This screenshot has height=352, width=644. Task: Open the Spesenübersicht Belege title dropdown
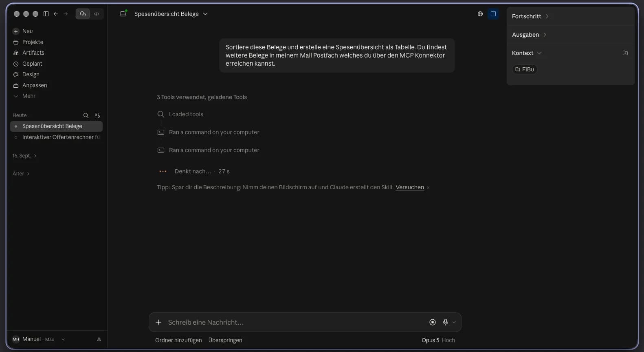[x=171, y=14]
